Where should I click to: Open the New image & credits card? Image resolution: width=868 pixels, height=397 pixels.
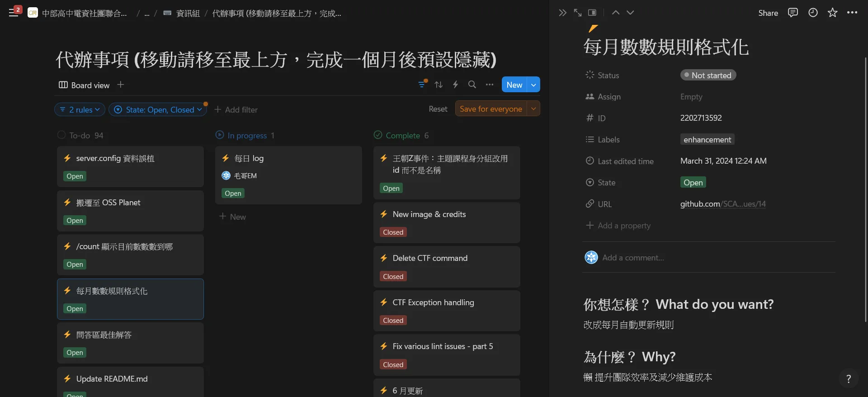[x=447, y=222]
